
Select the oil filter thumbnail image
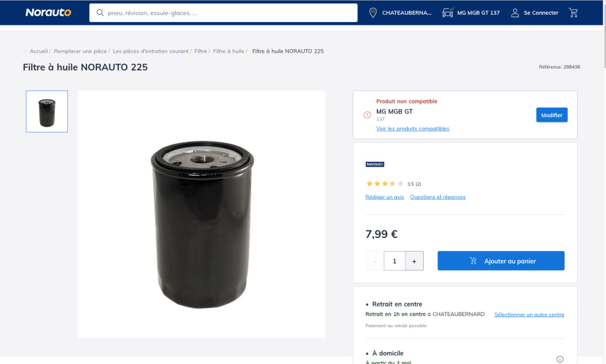pos(47,112)
